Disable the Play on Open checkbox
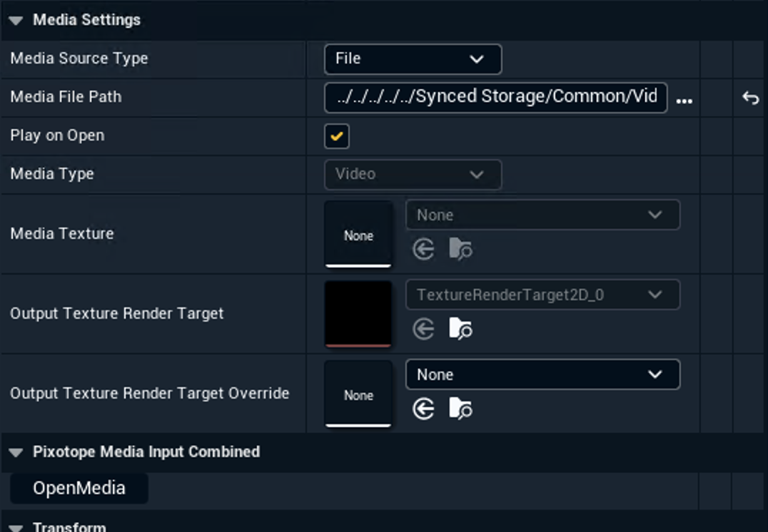This screenshot has height=532, width=768. (336, 135)
